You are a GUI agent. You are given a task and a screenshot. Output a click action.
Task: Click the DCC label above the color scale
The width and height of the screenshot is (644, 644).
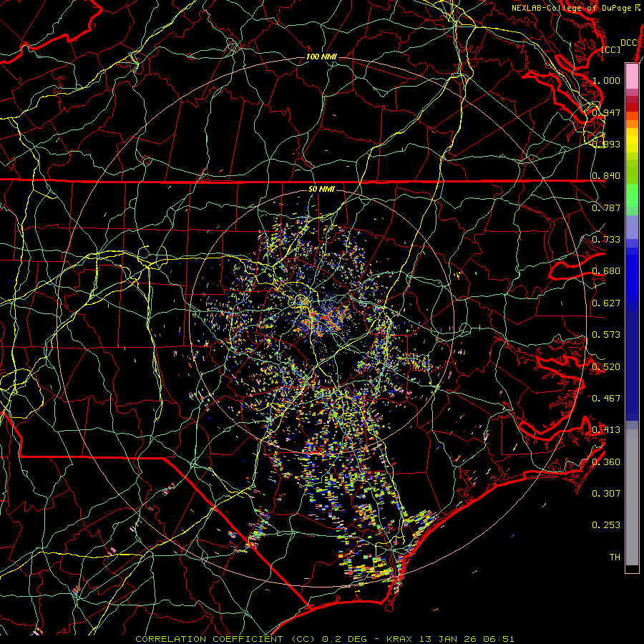(x=629, y=43)
